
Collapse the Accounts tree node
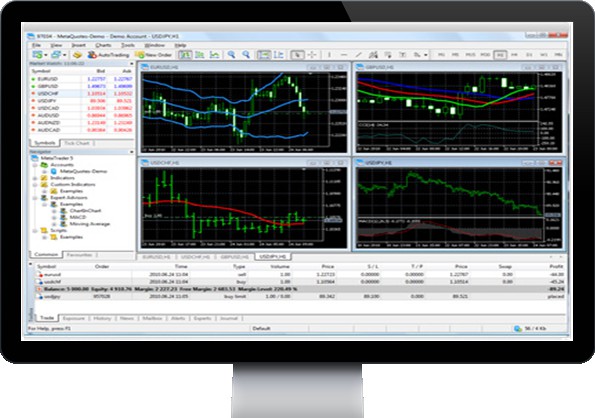click(35, 165)
